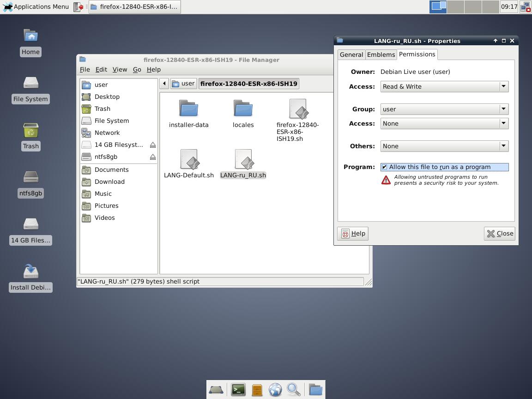Open the installer-data folder icon

click(188, 109)
